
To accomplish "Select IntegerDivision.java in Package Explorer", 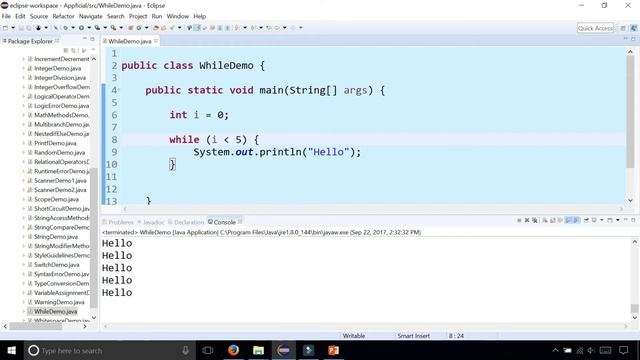I will [60, 78].
